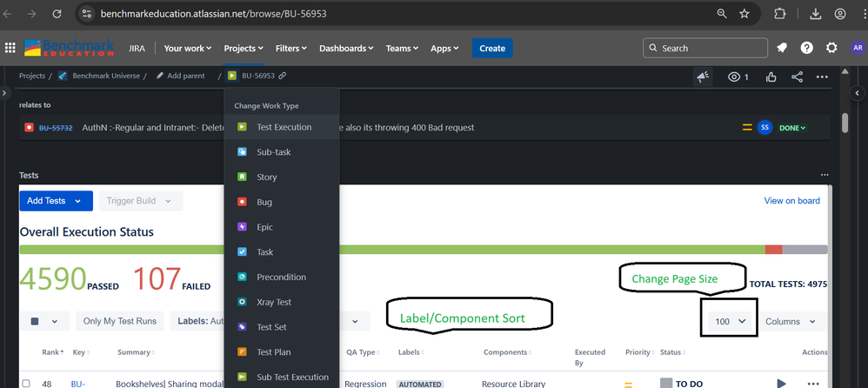Bookmark page with browser star icon
The image size is (868, 388).
coord(744,14)
